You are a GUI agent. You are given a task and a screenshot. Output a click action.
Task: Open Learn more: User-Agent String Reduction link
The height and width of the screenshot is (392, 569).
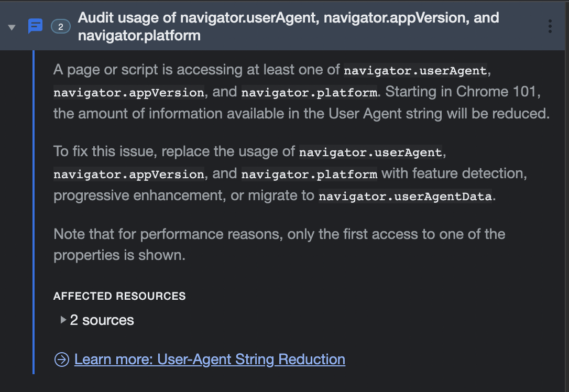tap(210, 360)
